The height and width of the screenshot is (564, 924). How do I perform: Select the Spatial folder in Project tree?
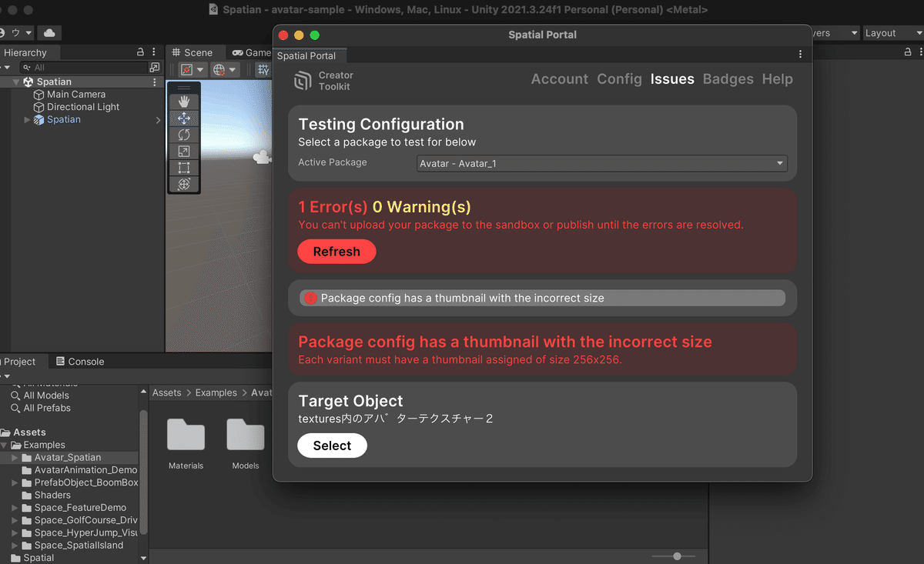click(x=32, y=558)
